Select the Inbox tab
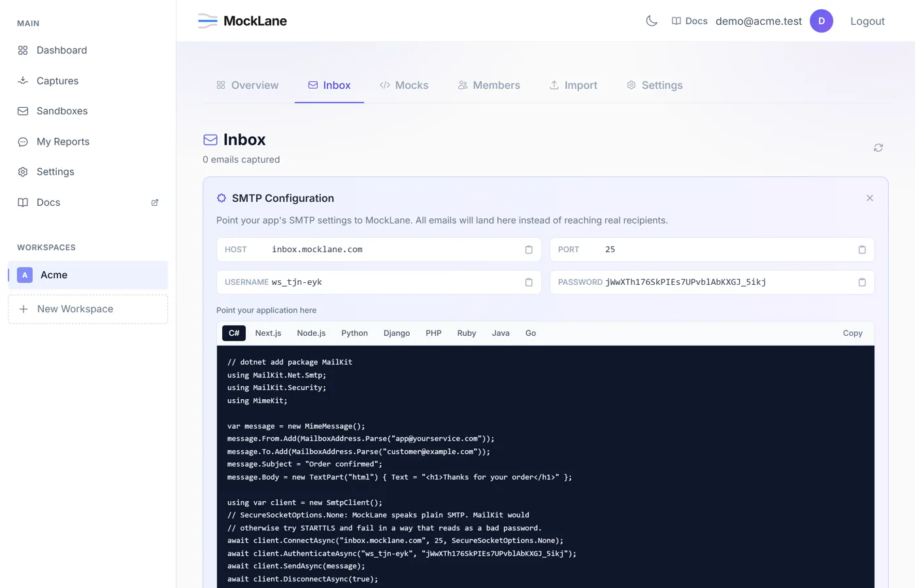 (329, 85)
